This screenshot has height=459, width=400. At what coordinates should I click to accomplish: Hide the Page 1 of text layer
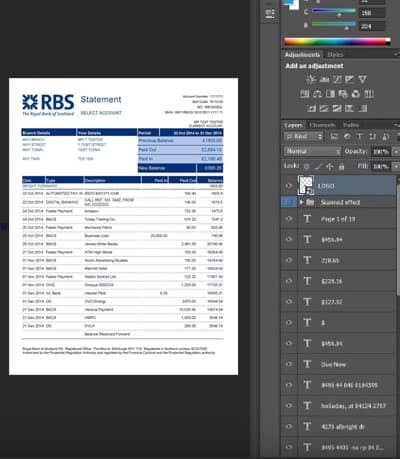click(x=289, y=219)
